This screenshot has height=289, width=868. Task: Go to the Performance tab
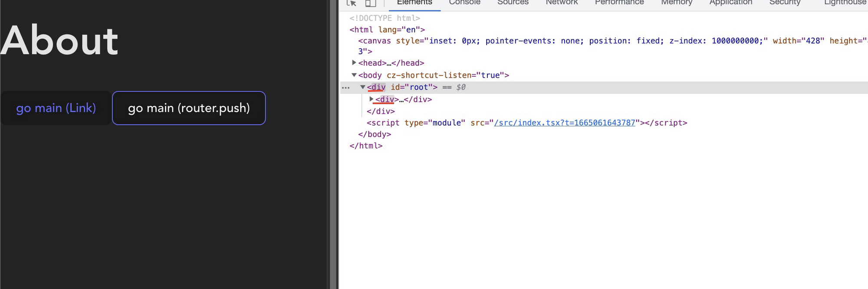point(619,3)
